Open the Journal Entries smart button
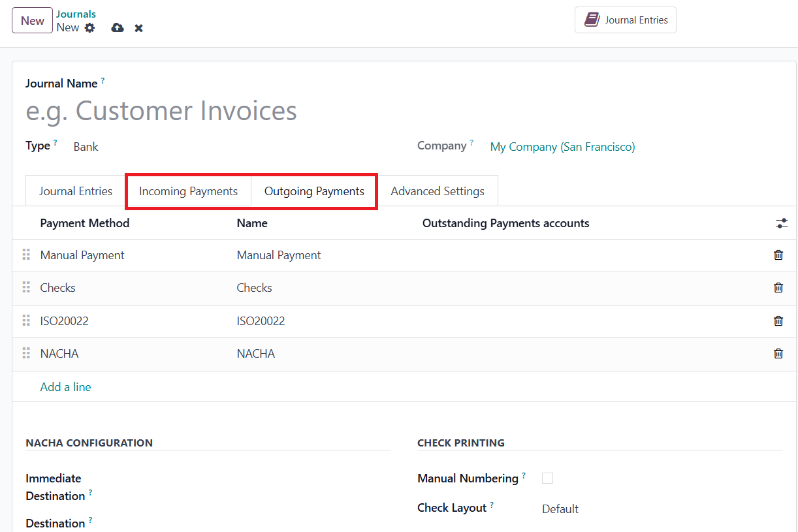The width and height of the screenshot is (798, 532). (626, 20)
